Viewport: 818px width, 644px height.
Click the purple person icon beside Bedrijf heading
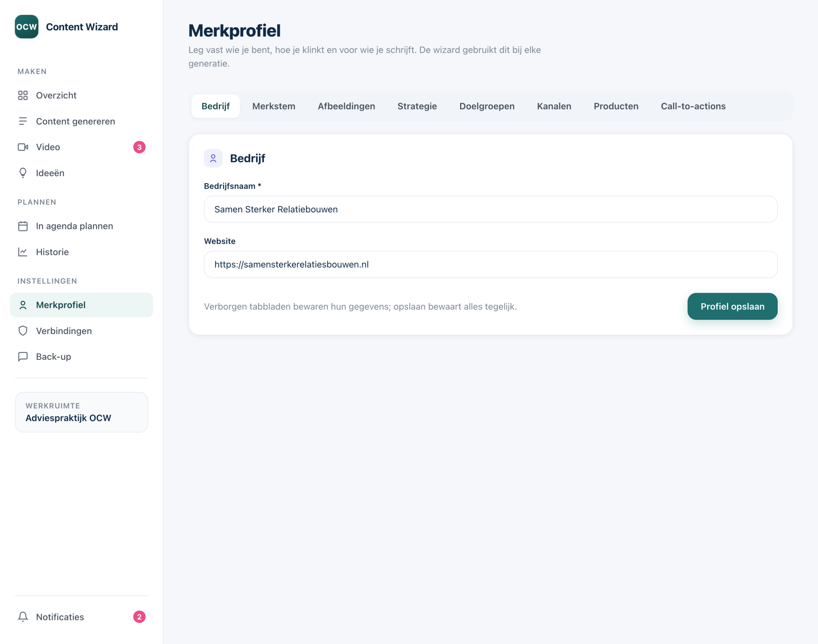(x=213, y=158)
